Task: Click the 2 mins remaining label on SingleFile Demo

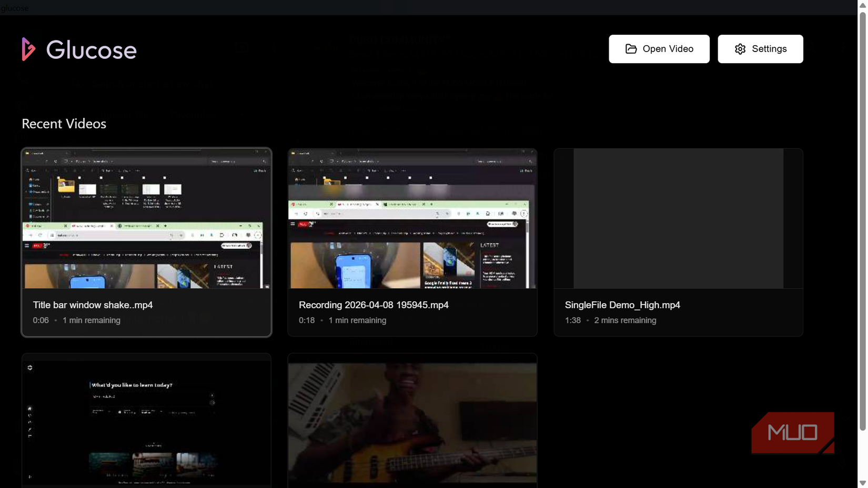Action: pyautogui.click(x=625, y=320)
